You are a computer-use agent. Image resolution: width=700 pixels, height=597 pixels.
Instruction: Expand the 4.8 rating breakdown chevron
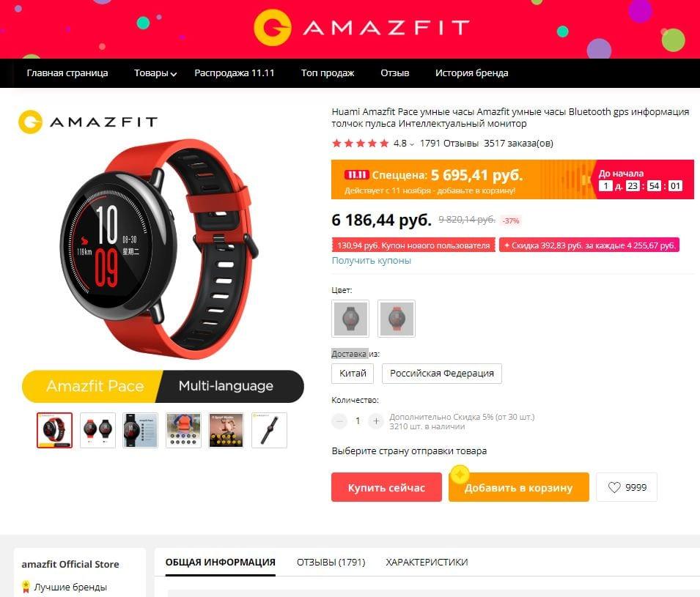click(x=412, y=144)
